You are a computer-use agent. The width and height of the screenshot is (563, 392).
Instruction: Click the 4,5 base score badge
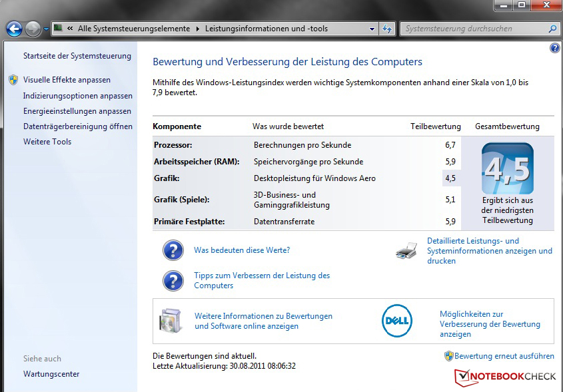click(x=507, y=168)
